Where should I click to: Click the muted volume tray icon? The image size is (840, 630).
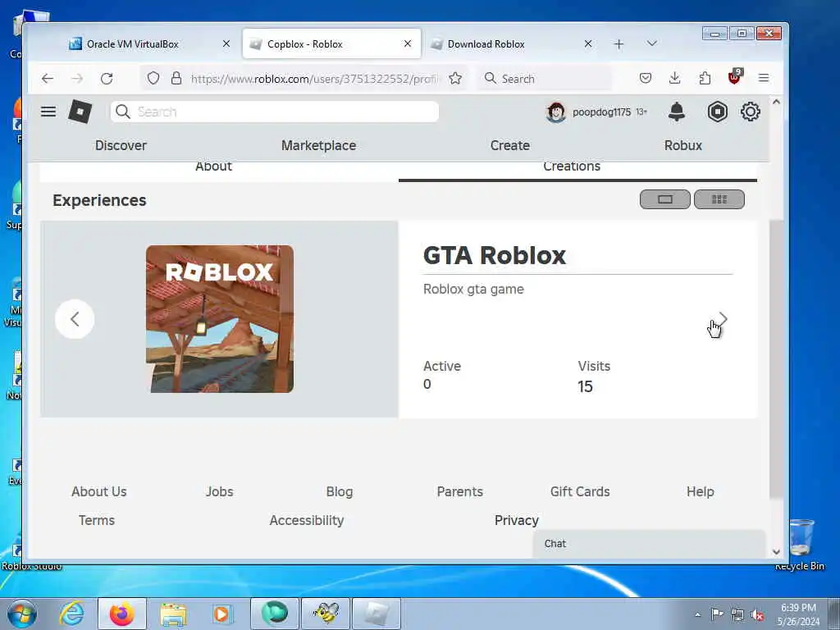point(757,614)
